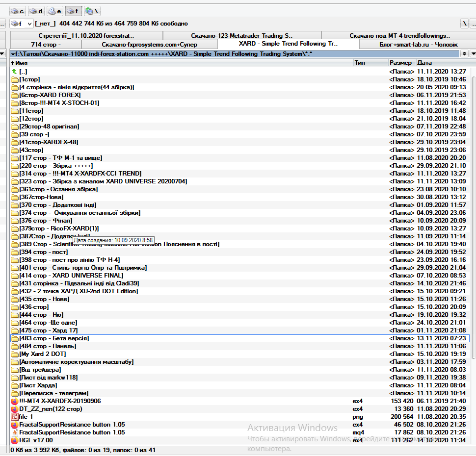
Task: Select folder icon of [1стор]
Action: tap(15, 79)
